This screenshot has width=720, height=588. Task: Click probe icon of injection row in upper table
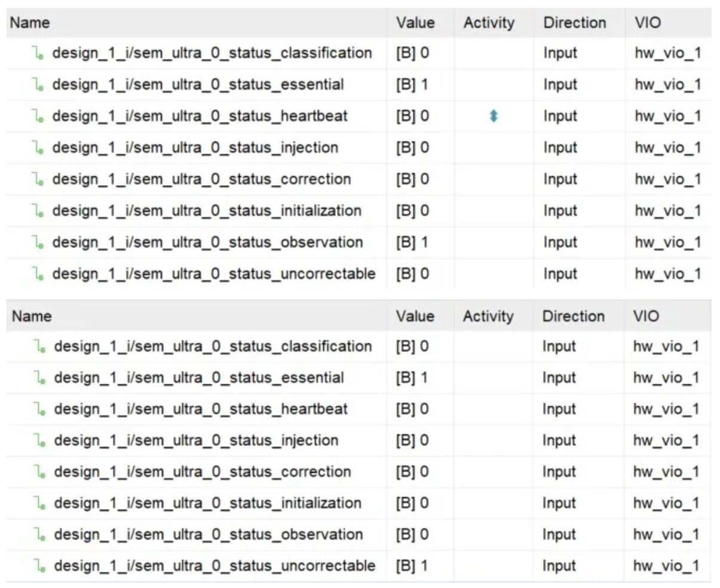coord(38,148)
